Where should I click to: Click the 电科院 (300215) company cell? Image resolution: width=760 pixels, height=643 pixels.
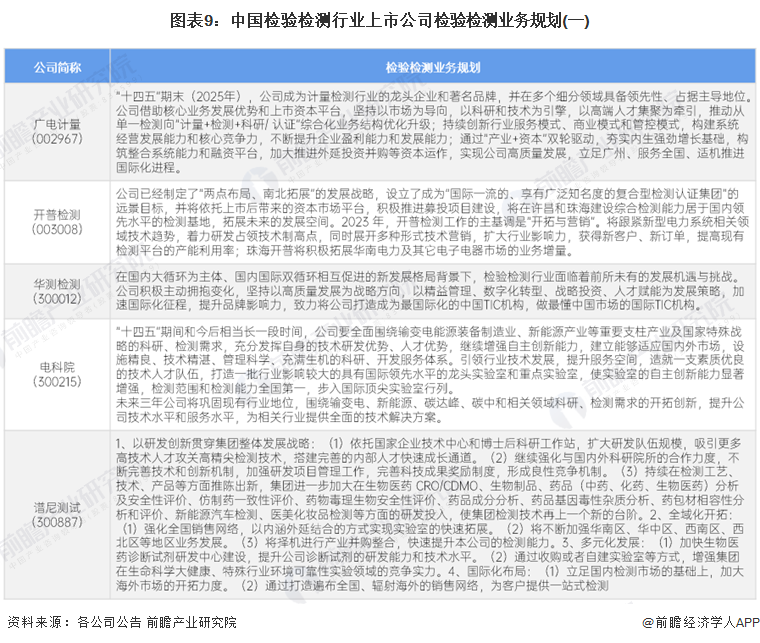point(57,374)
